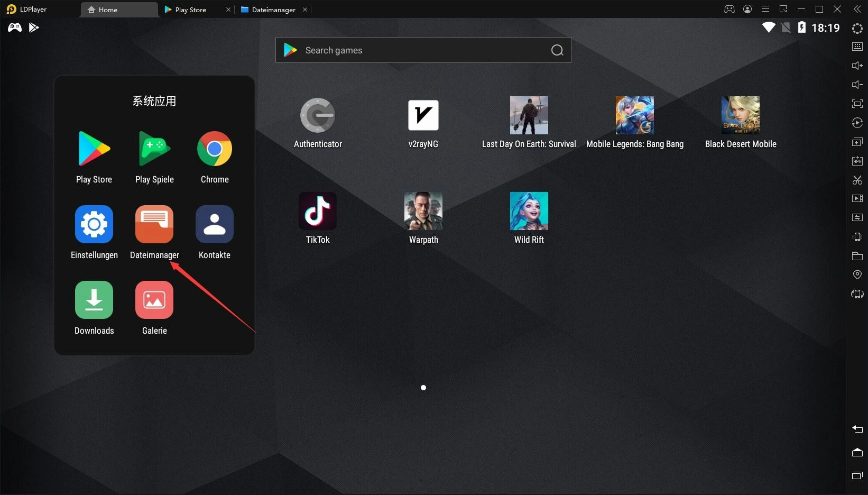Viewport: 868px width, 495px height.
Task: Open the v2rayNG app
Action: pos(423,115)
